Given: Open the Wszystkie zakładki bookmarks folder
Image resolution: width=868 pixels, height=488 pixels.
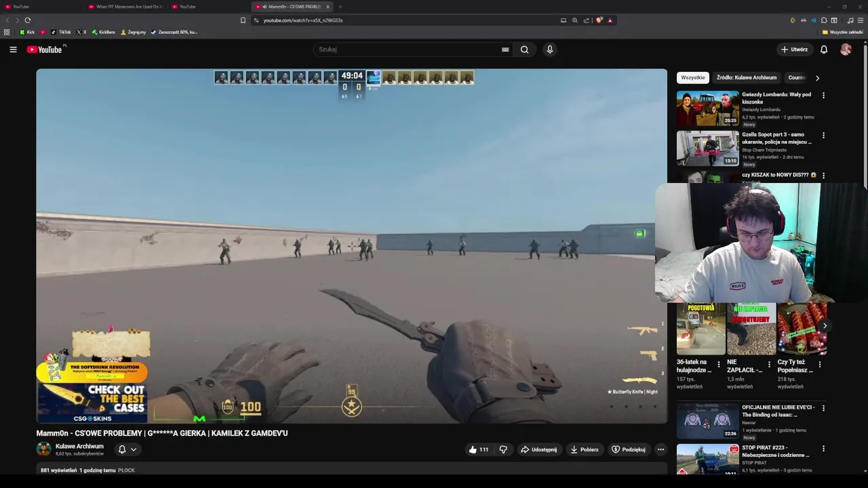Looking at the screenshot, I should click(842, 32).
